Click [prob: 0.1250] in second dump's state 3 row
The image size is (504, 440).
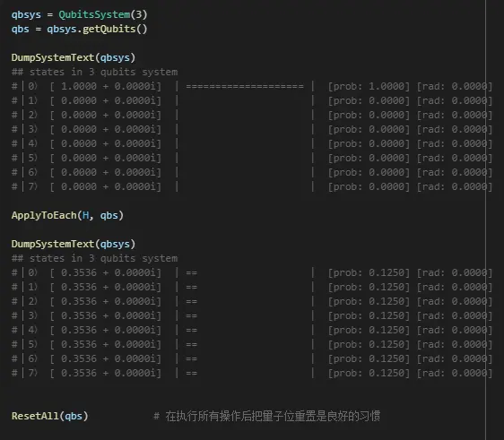pos(369,315)
